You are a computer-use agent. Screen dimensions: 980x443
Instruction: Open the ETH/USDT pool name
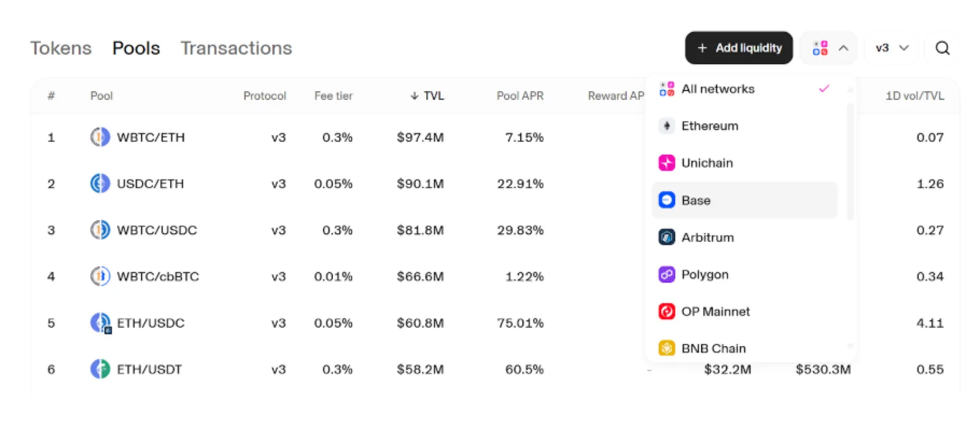149,369
